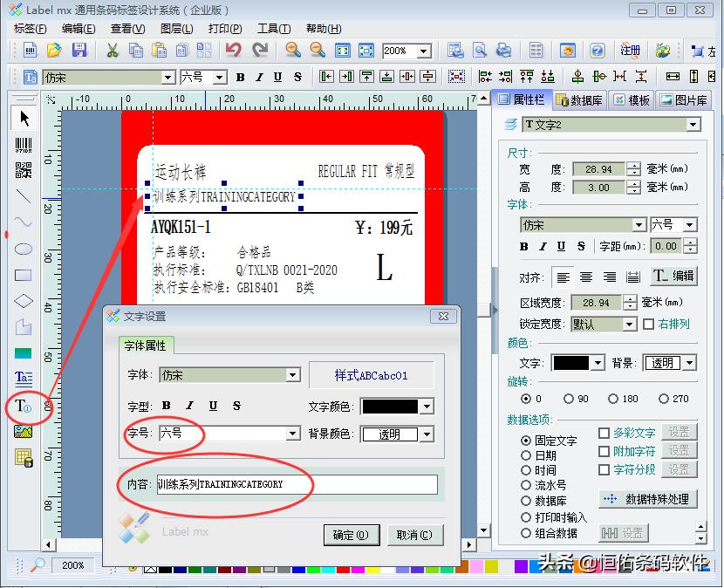Image resolution: width=724 pixels, height=588 pixels.
Task: Open the 背景颜色 transparent dropdown
Action: point(425,434)
